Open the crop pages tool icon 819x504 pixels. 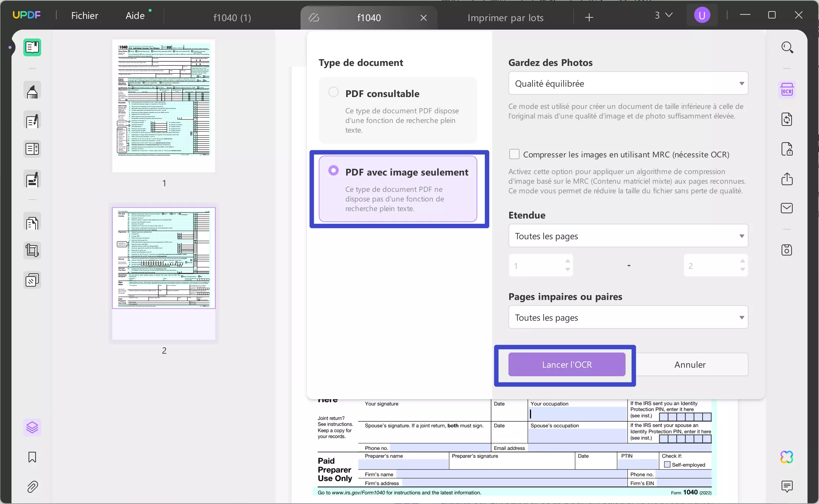click(32, 251)
